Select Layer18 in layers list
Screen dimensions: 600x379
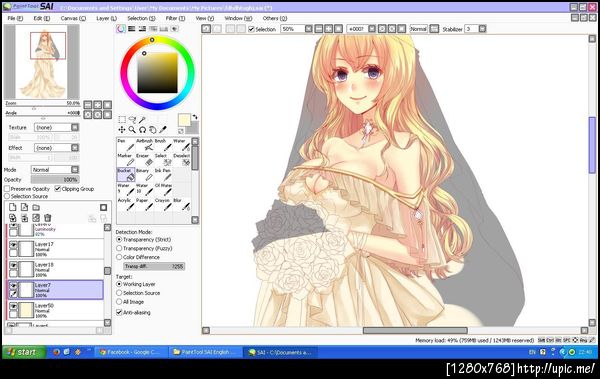tap(55, 269)
